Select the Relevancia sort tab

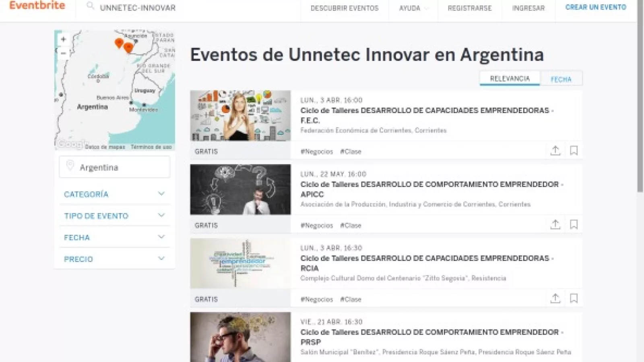tap(510, 78)
